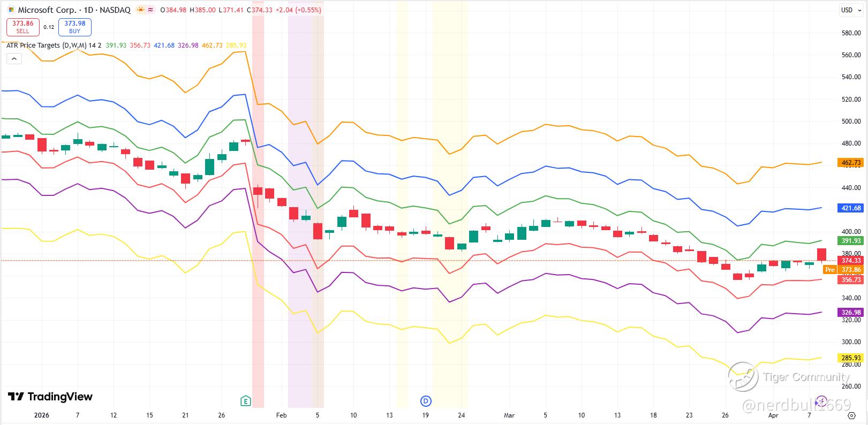Click red 356.73 value in indicator legend
Screen dimensions: 868x425
pyautogui.click(x=140, y=45)
